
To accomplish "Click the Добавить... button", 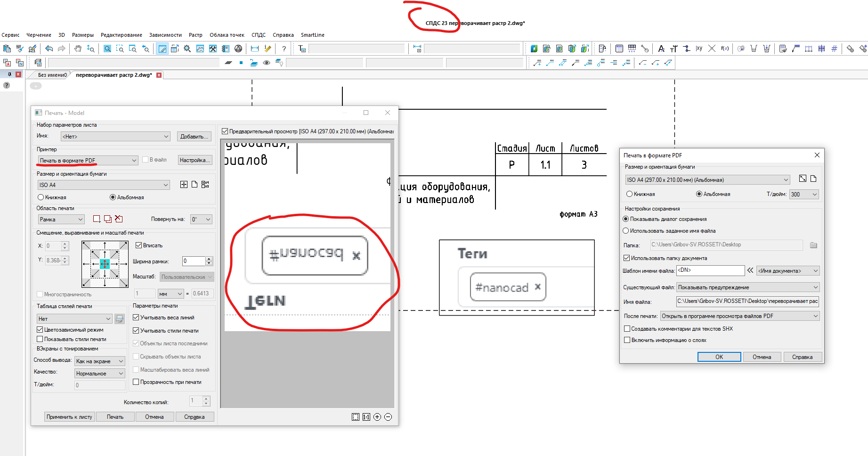I will click(194, 137).
